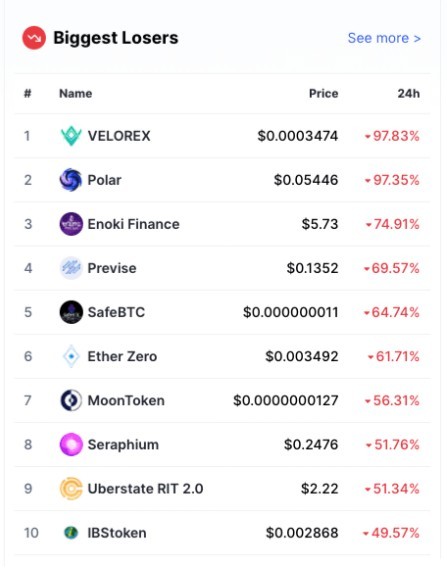447x581 pixels.
Task: Select the Ether Zero diamond icon
Action: (x=71, y=356)
